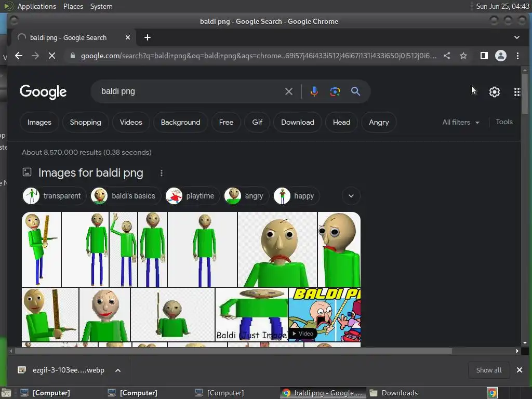
Task: Close the baldi png tab
Action: (x=128, y=37)
